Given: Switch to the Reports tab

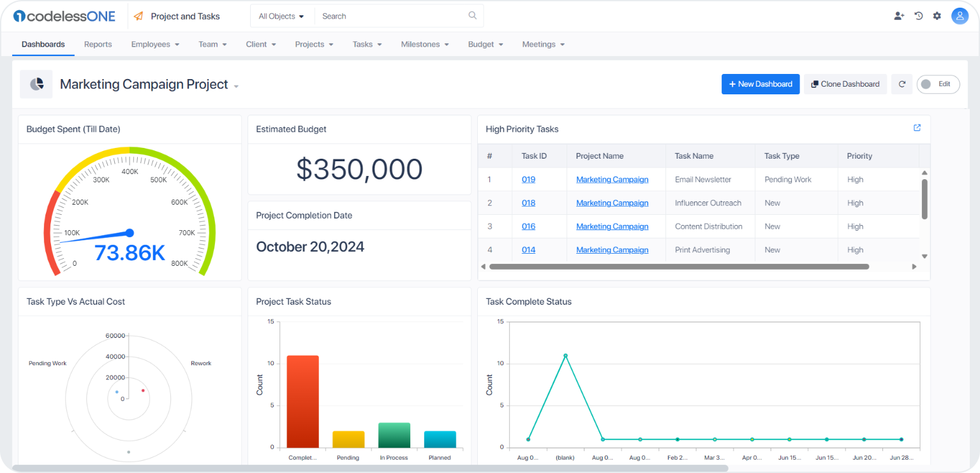Looking at the screenshot, I should pos(98,45).
